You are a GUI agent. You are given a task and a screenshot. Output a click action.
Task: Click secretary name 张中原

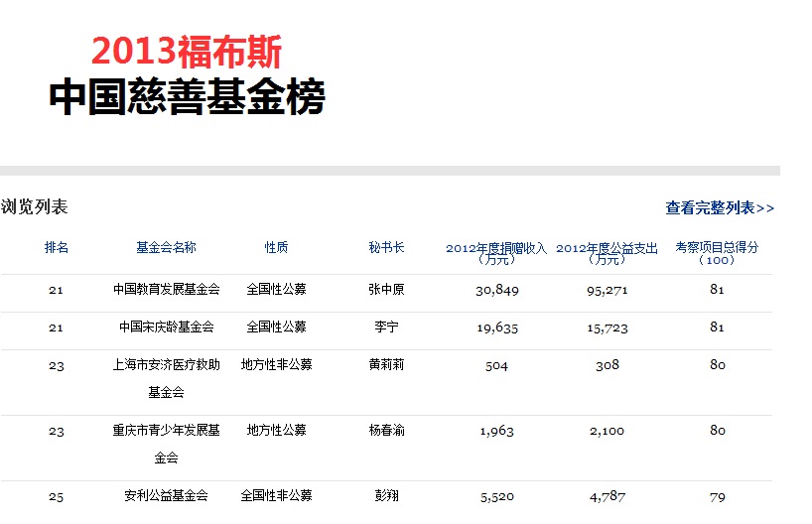386,289
